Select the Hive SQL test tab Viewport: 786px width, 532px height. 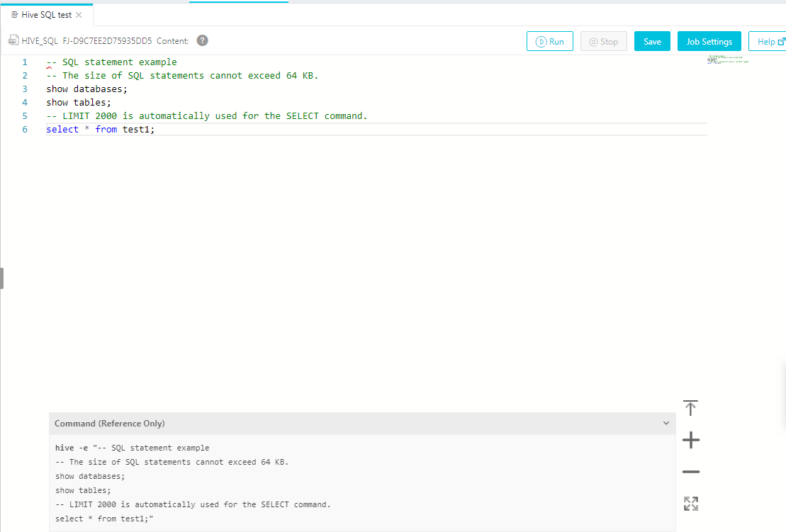[47, 15]
